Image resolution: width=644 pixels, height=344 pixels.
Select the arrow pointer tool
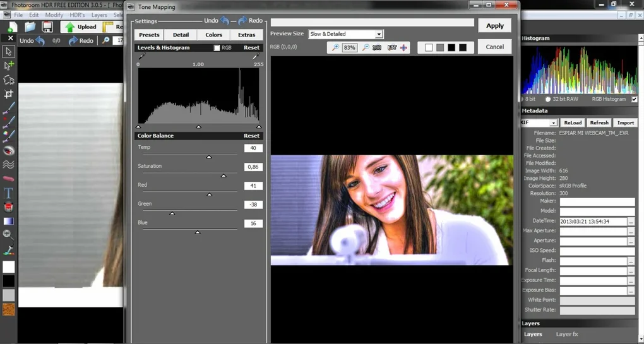point(9,51)
